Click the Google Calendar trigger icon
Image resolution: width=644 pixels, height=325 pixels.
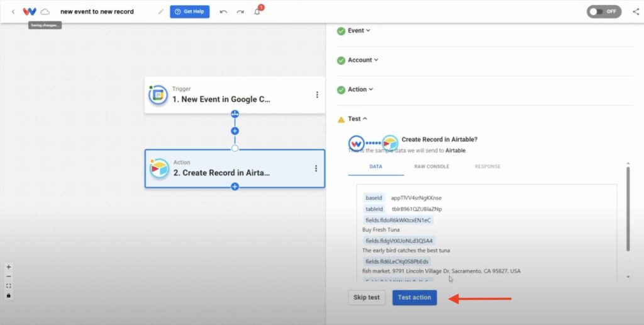pyautogui.click(x=158, y=95)
